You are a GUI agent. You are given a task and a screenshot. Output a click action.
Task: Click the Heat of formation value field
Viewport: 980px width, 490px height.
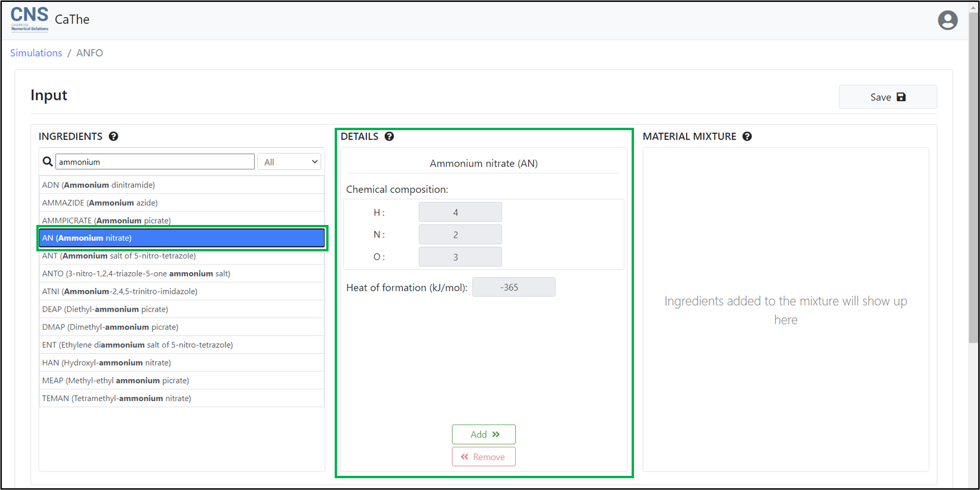(514, 287)
